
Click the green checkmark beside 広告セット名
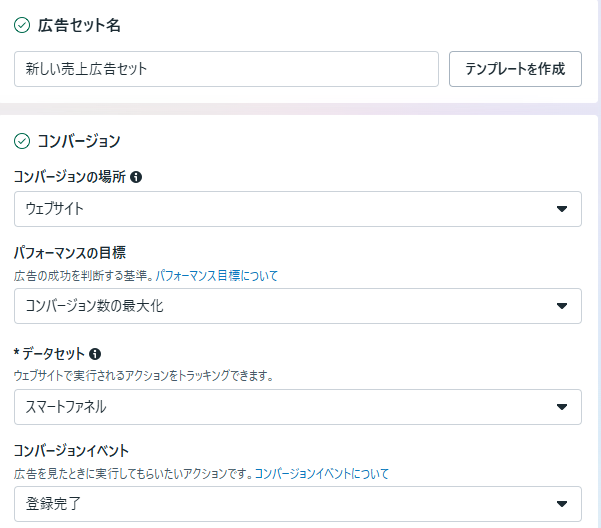[x=22, y=23]
